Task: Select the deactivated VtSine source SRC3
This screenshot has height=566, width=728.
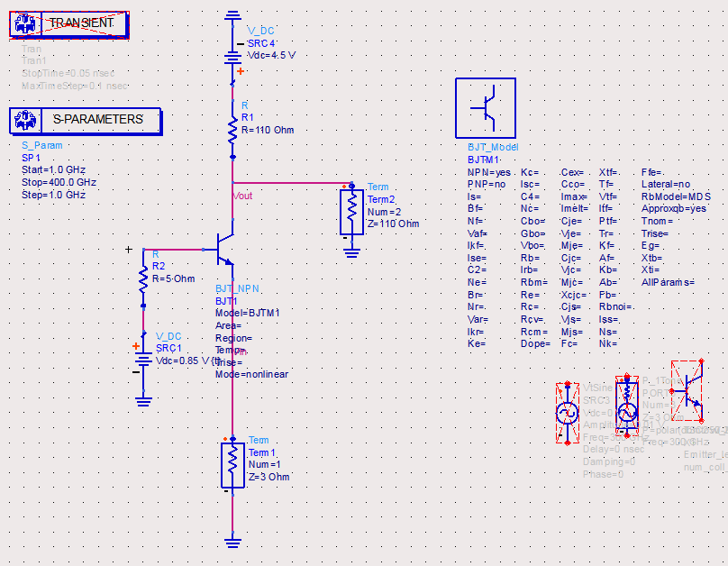Action: click(x=568, y=413)
